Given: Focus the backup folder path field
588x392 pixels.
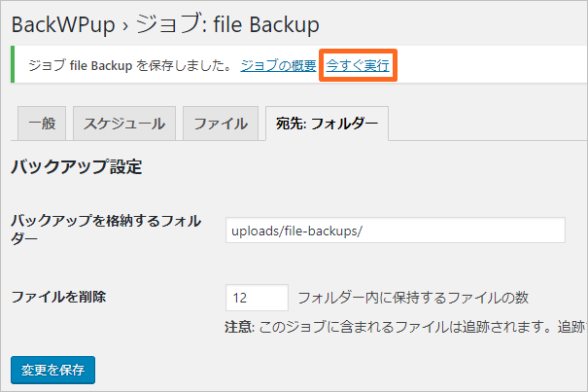Looking at the screenshot, I should [395, 231].
